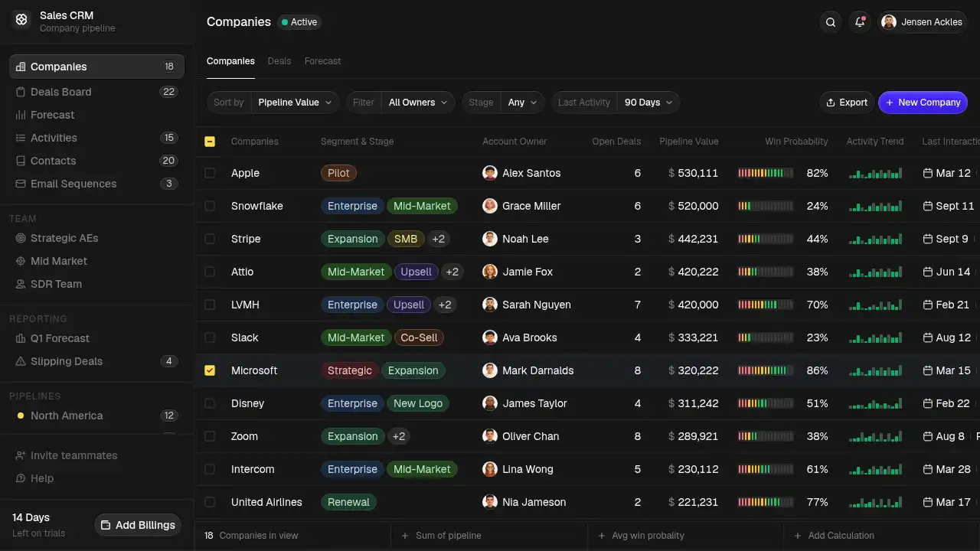This screenshot has height=551, width=980.
Task: Click the New Company button
Action: point(923,103)
